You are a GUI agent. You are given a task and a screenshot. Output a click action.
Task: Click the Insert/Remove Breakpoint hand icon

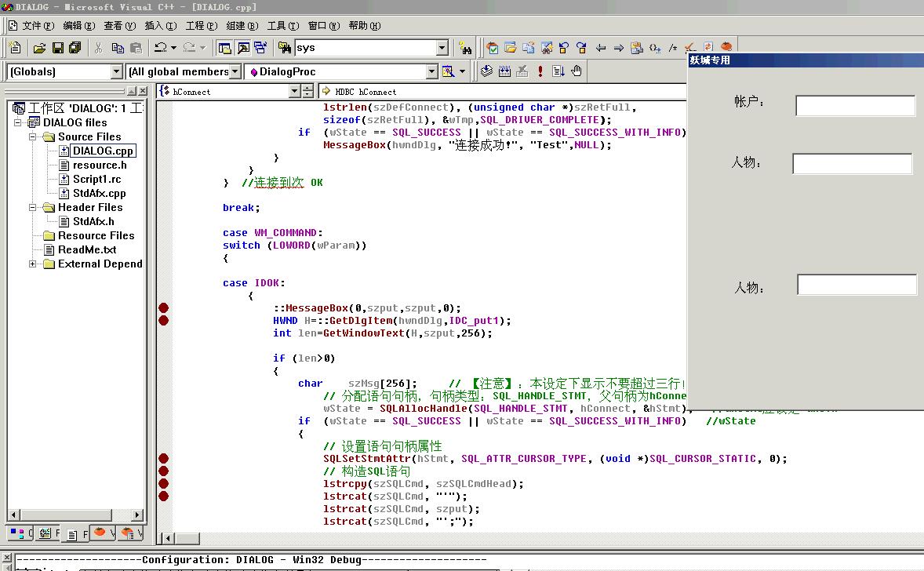click(x=577, y=71)
